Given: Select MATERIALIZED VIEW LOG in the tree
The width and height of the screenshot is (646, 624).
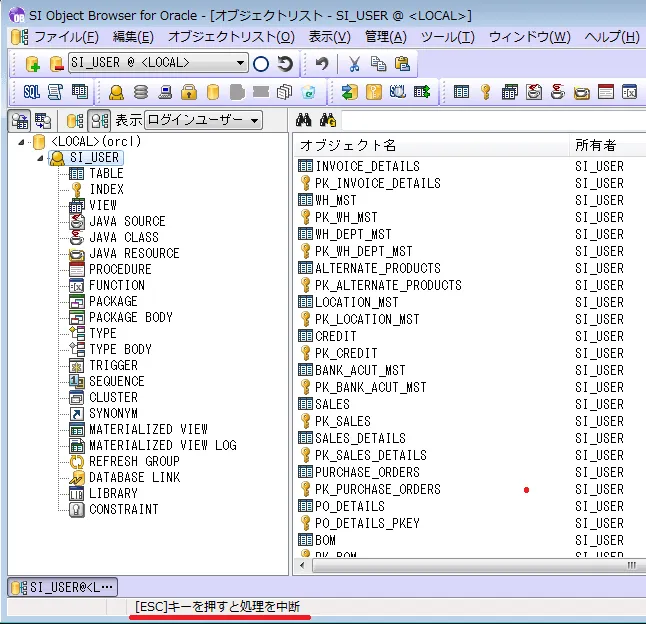Looking at the screenshot, I should (x=163, y=445).
